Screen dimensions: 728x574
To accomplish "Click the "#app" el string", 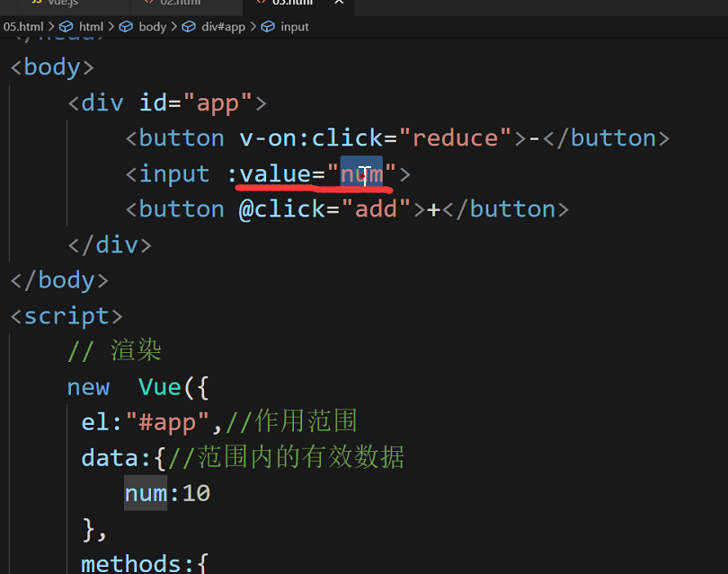I will point(167,422).
